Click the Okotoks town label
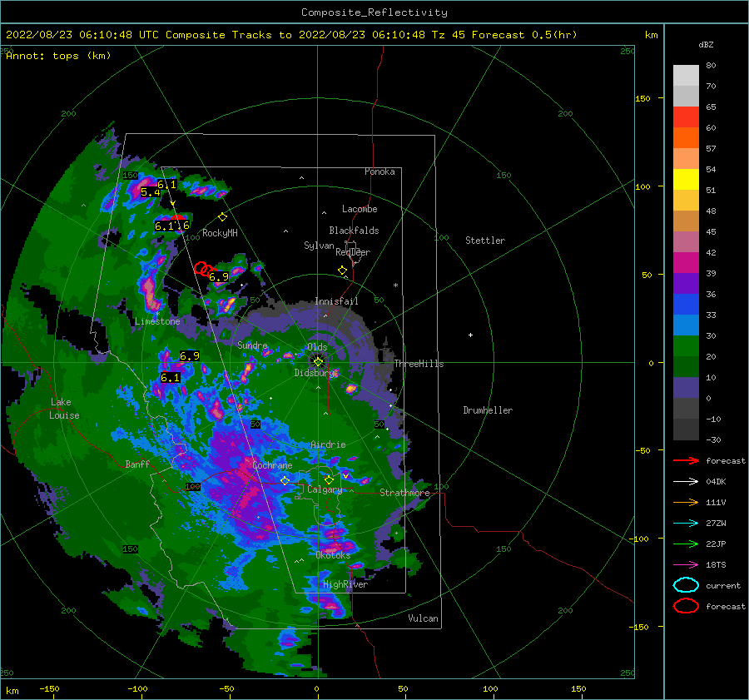Image resolution: width=749 pixels, height=700 pixels. click(333, 555)
